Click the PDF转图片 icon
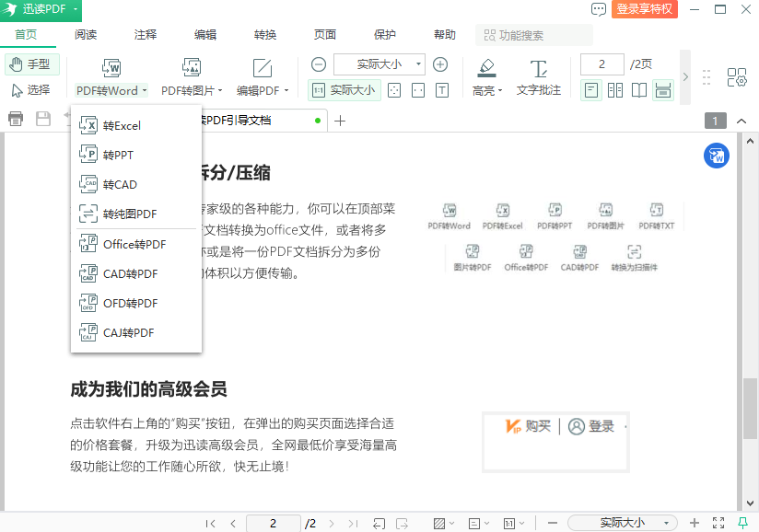The image size is (759, 532). coord(192,68)
